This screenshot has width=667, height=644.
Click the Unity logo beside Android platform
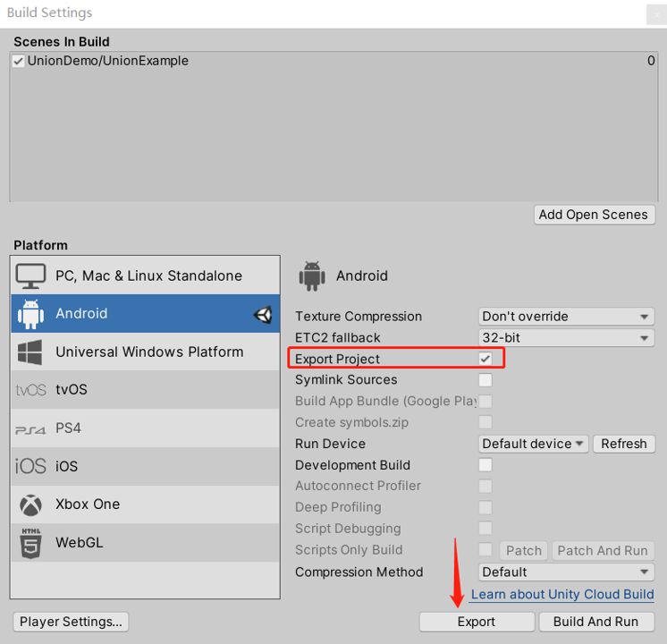coord(263,314)
